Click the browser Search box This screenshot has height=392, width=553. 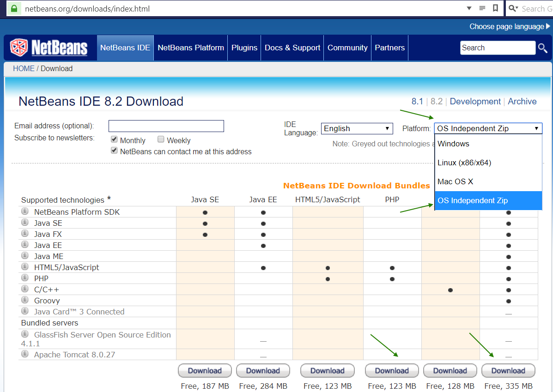[x=537, y=9]
